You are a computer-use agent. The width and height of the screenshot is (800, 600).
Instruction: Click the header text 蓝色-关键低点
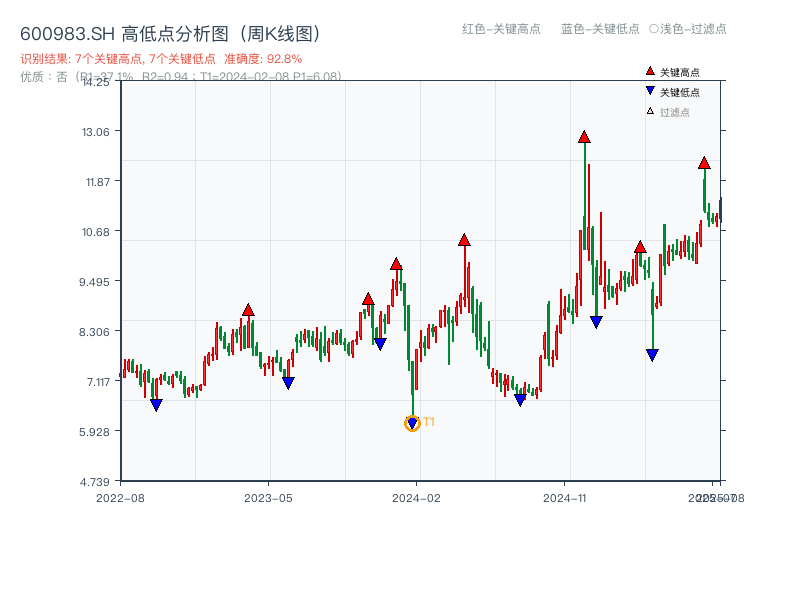tap(600, 29)
